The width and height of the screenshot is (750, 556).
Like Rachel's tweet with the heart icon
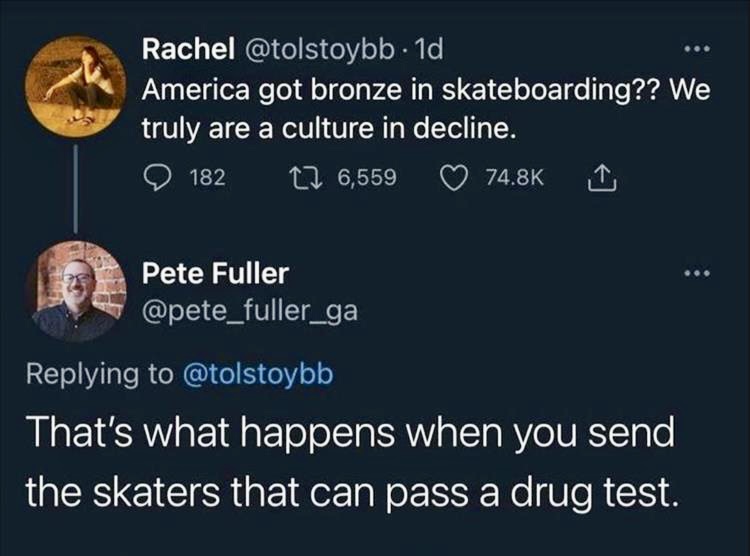click(x=455, y=177)
